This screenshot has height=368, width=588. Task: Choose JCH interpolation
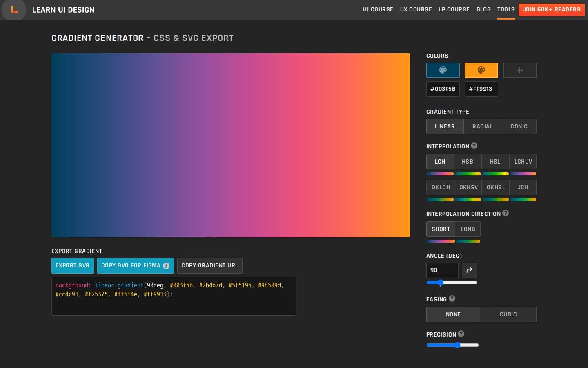[523, 187]
